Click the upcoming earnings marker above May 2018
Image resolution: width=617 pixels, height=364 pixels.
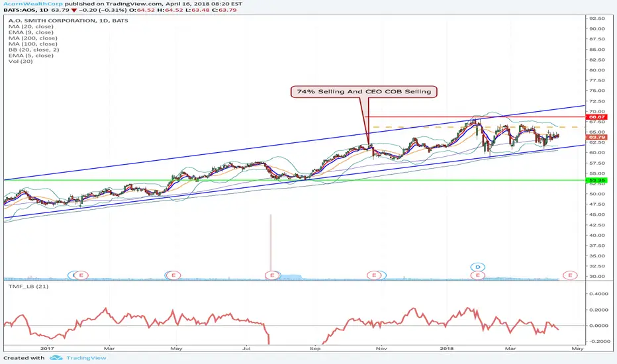coord(570,275)
